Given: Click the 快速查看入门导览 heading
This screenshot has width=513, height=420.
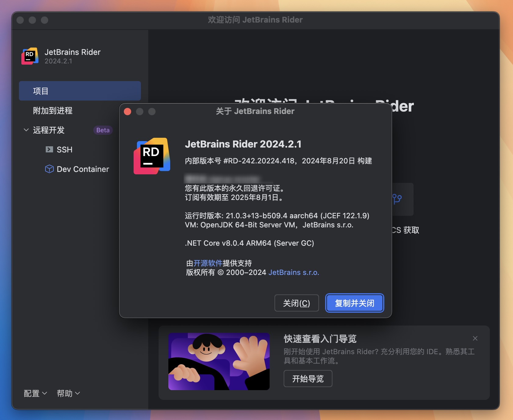Looking at the screenshot, I should tap(320, 339).
